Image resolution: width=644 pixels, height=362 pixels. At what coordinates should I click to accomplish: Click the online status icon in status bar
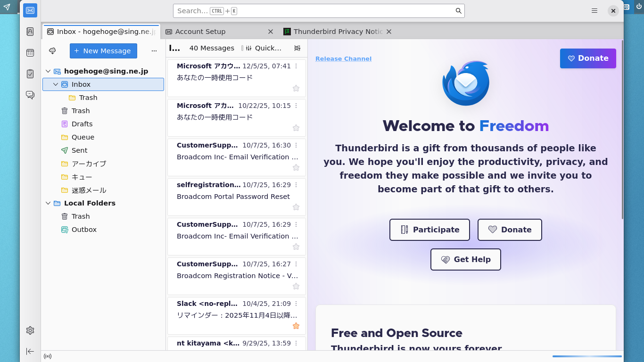tap(48, 356)
